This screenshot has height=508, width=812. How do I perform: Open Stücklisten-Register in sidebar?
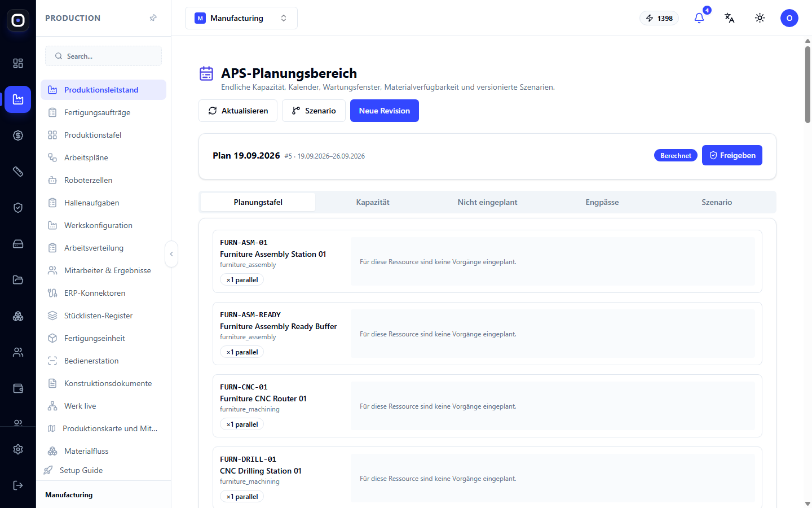[104, 316]
